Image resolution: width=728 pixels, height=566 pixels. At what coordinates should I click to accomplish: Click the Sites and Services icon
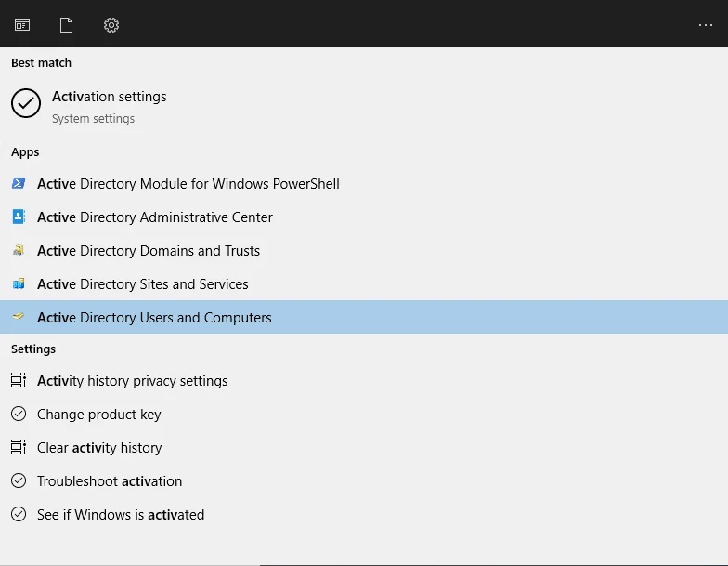click(19, 283)
